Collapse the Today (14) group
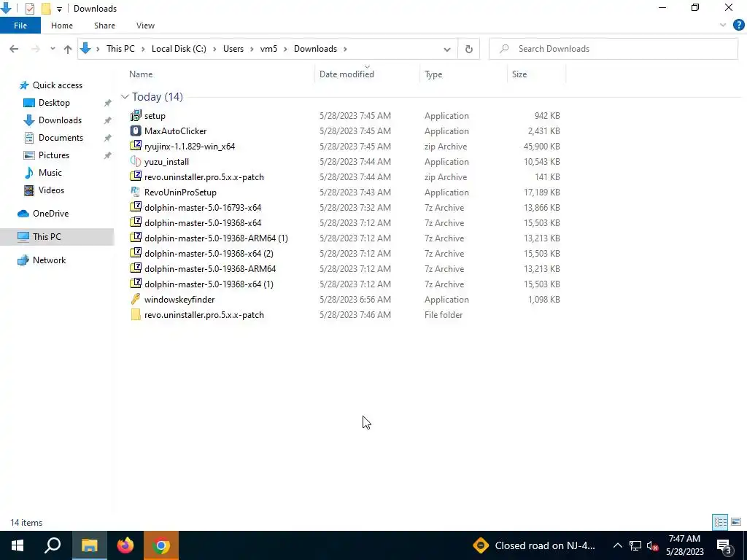This screenshot has height=560, width=747. [125, 97]
